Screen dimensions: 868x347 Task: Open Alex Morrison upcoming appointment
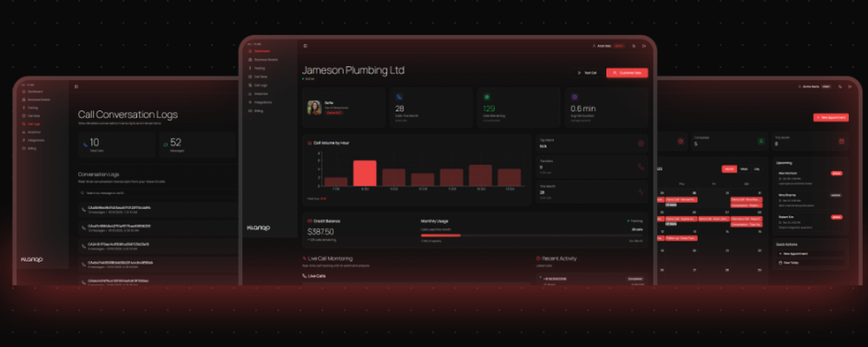click(810, 178)
